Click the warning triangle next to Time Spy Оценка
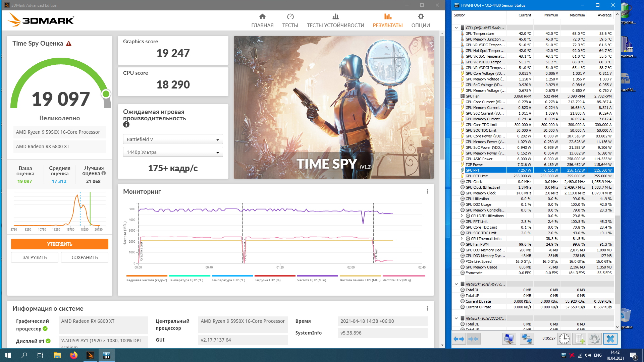 [69, 44]
